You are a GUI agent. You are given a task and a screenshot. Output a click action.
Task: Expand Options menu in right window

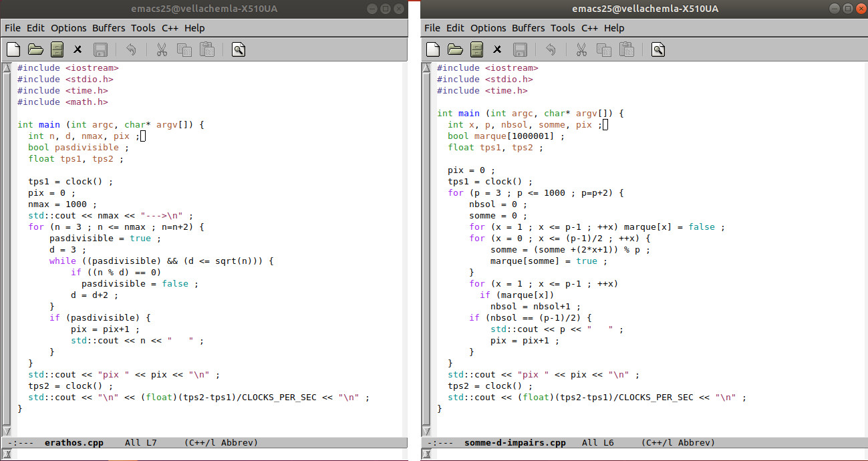click(488, 28)
